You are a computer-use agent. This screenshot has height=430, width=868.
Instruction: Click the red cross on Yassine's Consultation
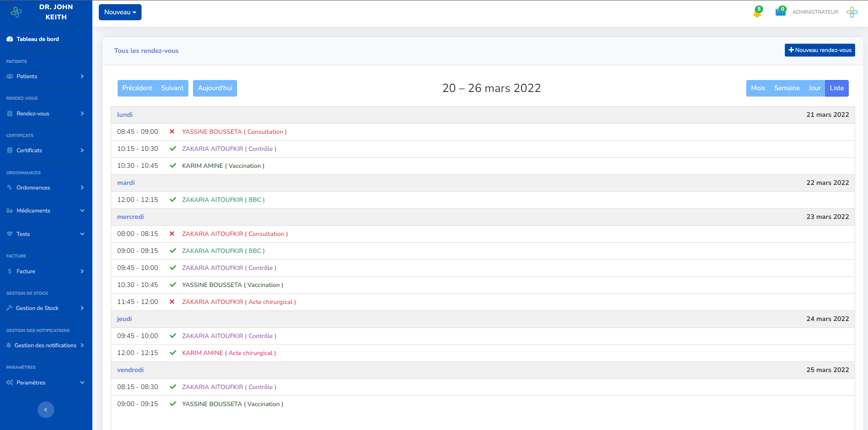172,132
